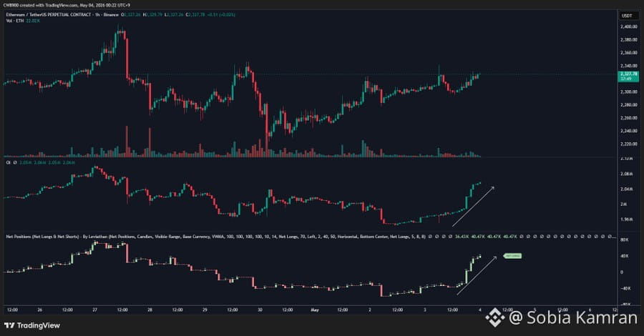
Task: Click the 2.04M open interest axis label
Action: pos(626,189)
